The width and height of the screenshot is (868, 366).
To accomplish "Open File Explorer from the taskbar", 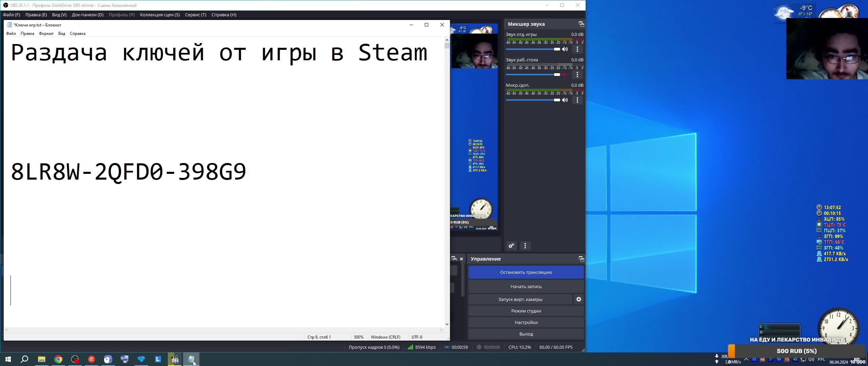I will [x=41, y=359].
